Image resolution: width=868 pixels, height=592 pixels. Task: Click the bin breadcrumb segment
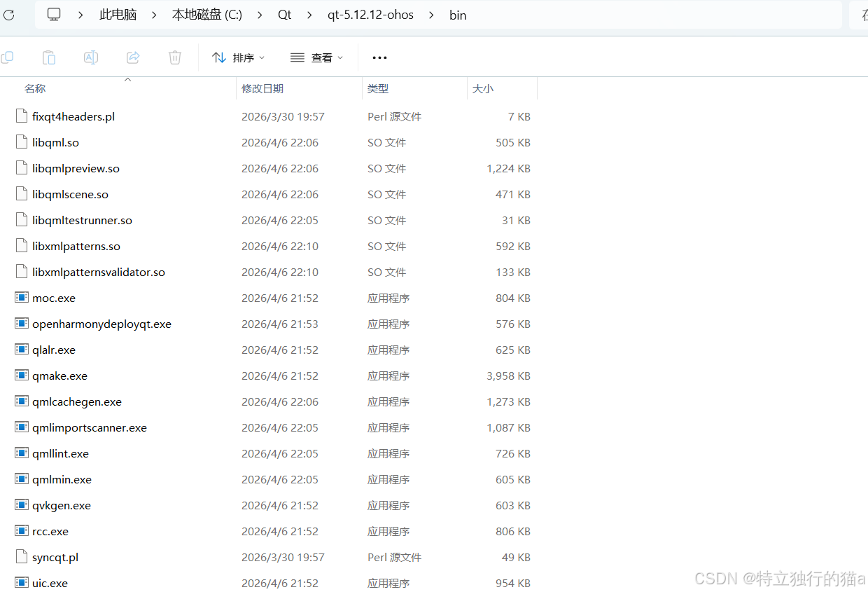point(458,15)
